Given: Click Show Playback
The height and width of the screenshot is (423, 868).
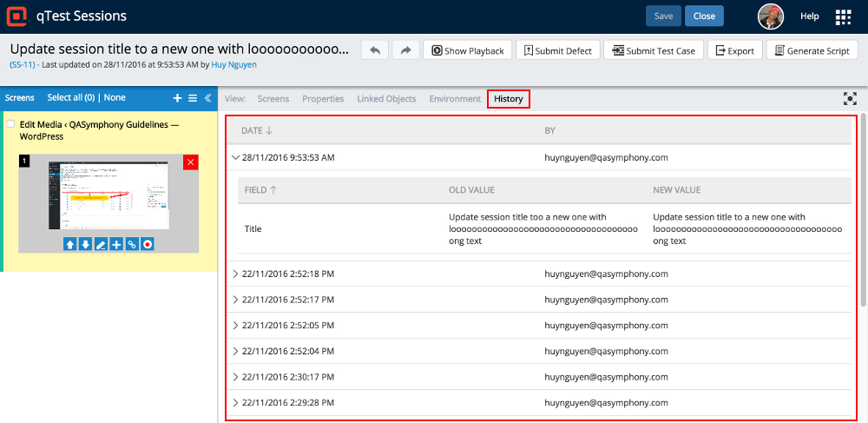Looking at the screenshot, I should coord(467,50).
